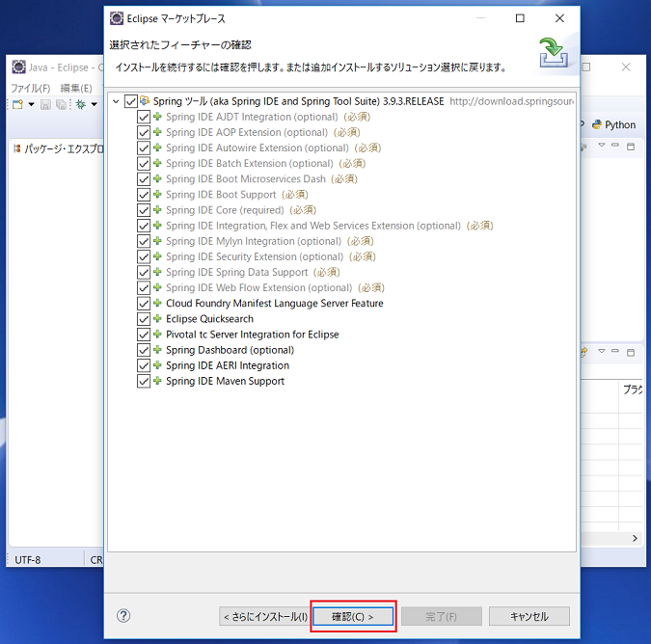Click green plus icon beside Spring Dashboard
The width and height of the screenshot is (651, 644).
[157, 350]
